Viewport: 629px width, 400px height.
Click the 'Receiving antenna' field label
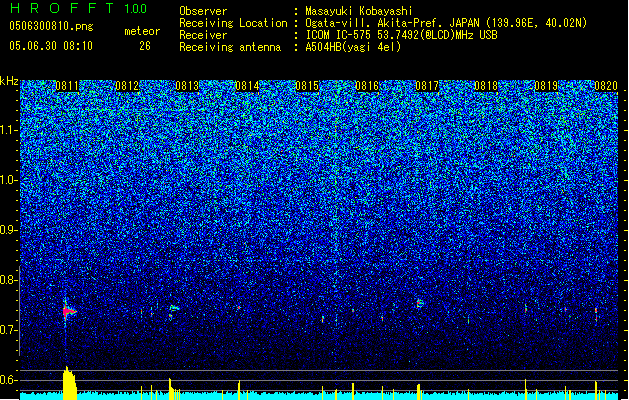tap(230, 47)
